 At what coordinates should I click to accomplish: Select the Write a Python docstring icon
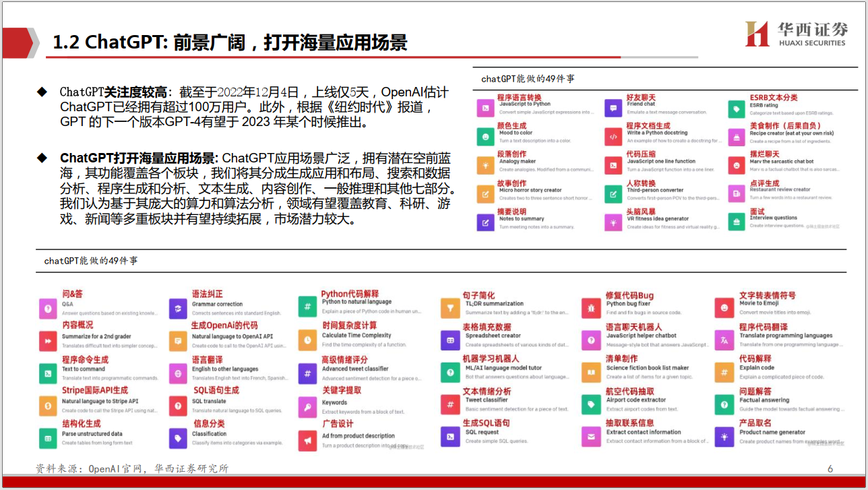(x=613, y=136)
